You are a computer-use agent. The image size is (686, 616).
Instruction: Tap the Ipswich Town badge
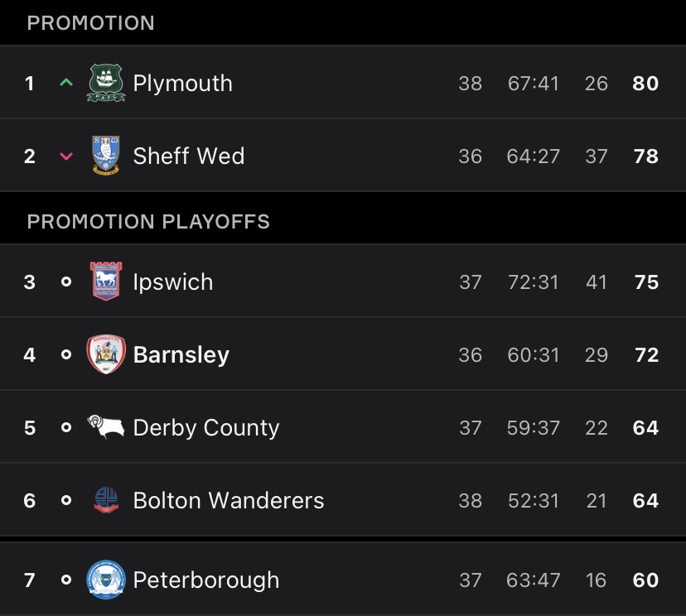click(x=106, y=282)
